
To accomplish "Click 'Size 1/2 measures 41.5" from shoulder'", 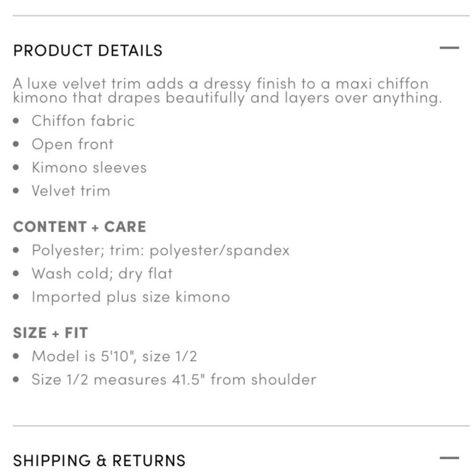I will pyautogui.click(x=174, y=379).
